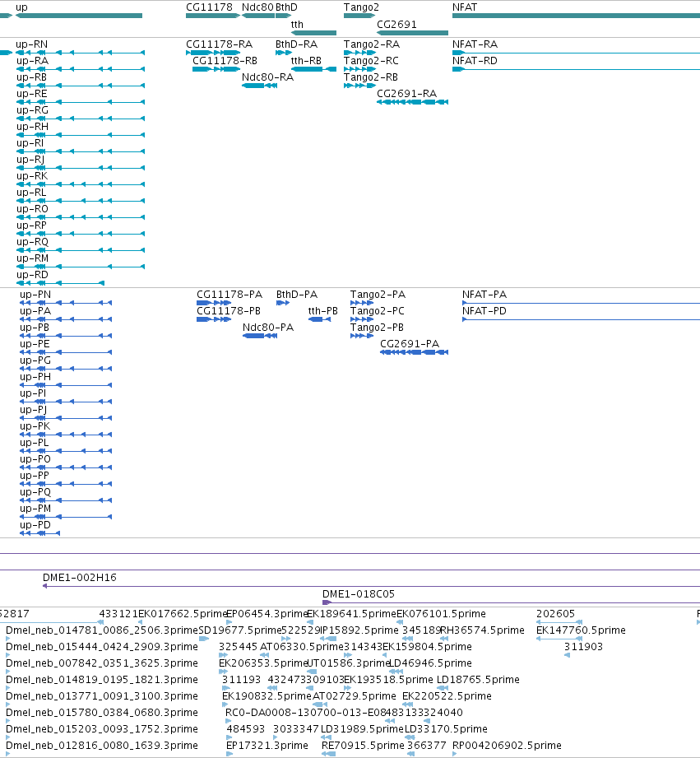700x758 pixels.
Task: Click the up-RL transcript label
Action: 31,193
